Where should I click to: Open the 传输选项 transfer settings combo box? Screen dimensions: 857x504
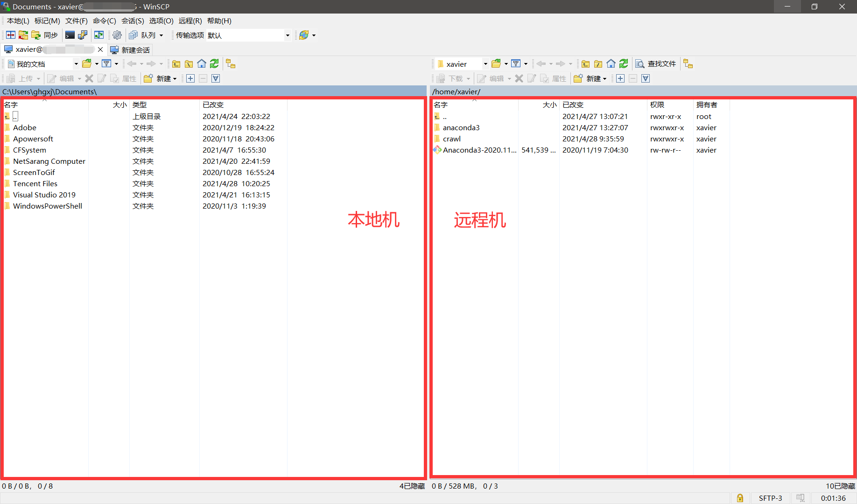point(248,35)
